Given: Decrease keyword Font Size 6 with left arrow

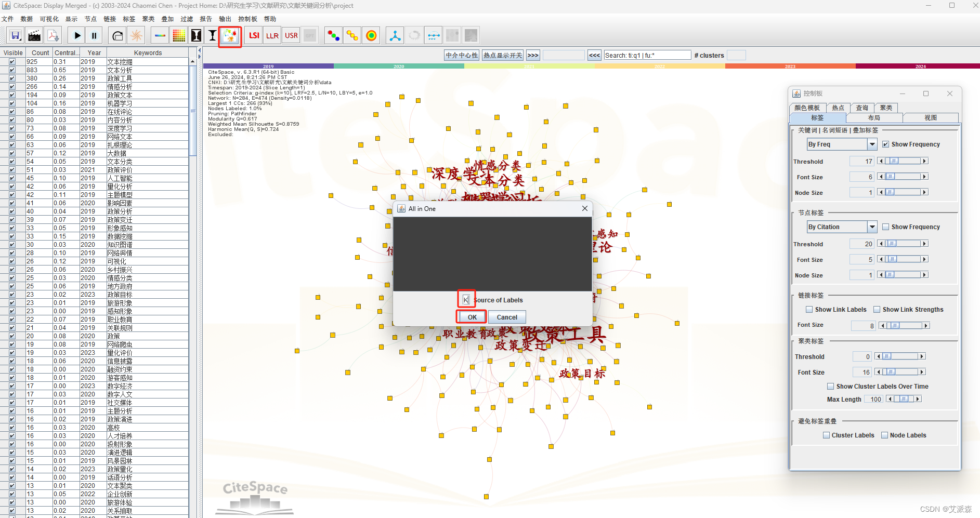Looking at the screenshot, I should coord(881,177).
